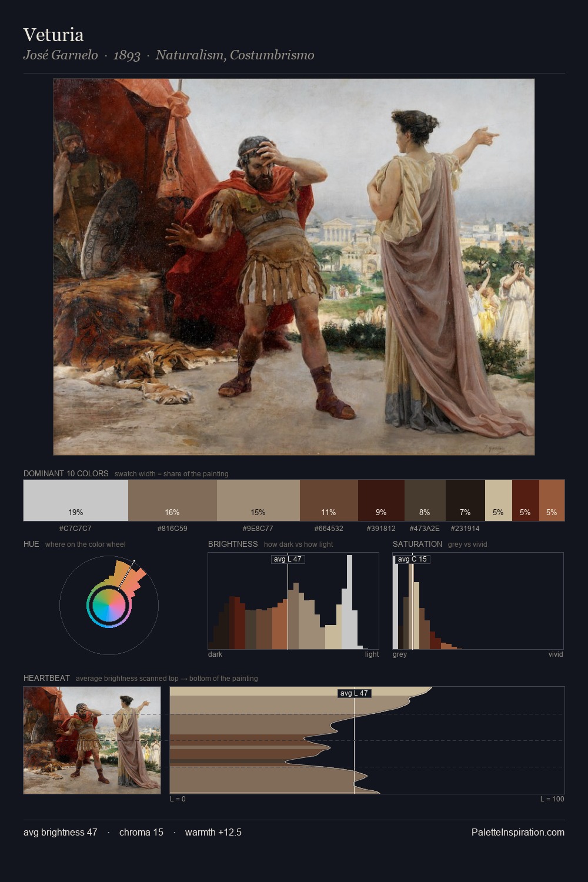Click the 'vivid' axis label under saturation

click(x=556, y=654)
